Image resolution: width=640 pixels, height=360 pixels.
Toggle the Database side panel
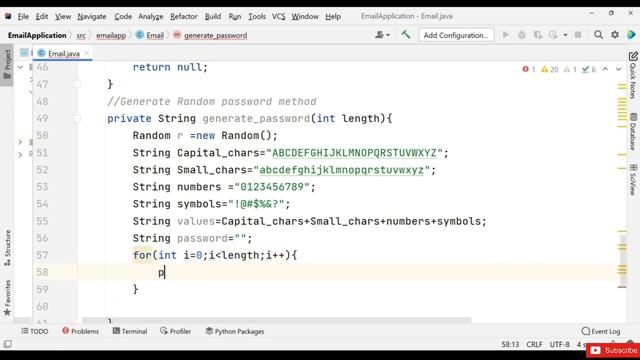pyautogui.click(x=633, y=131)
